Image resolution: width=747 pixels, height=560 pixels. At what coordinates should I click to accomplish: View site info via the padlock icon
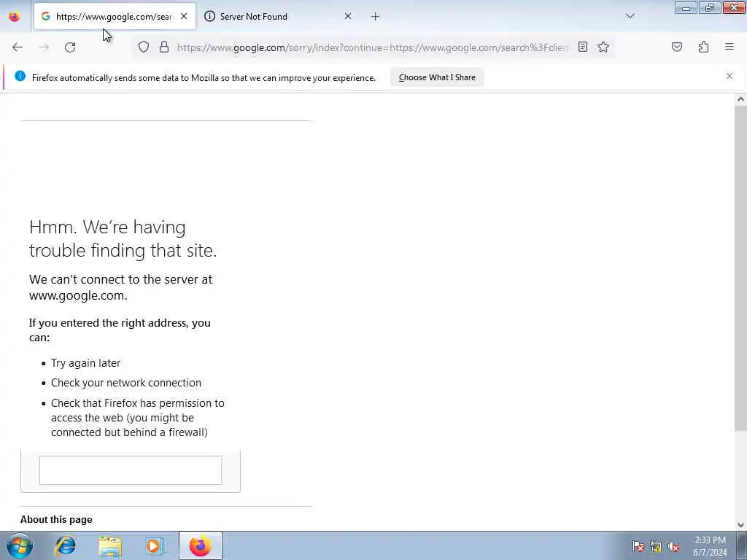[164, 47]
